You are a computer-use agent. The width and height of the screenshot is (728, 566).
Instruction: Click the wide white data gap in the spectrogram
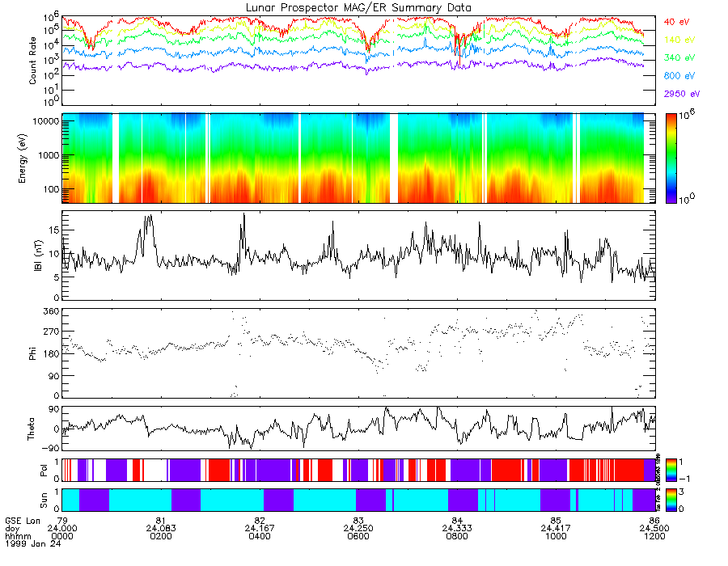point(394,158)
